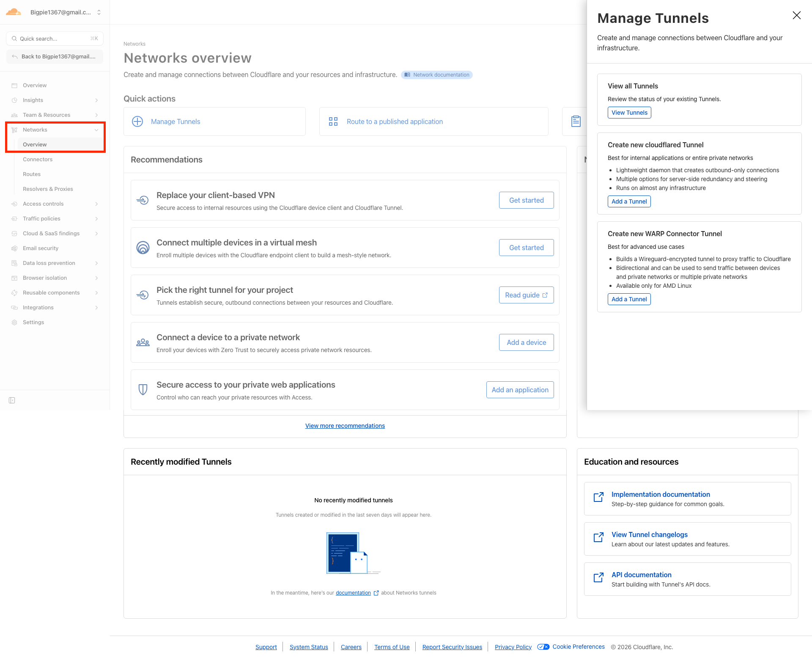Click the Email security sidebar icon
The height and width of the screenshot is (661, 812).
point(14,248)
